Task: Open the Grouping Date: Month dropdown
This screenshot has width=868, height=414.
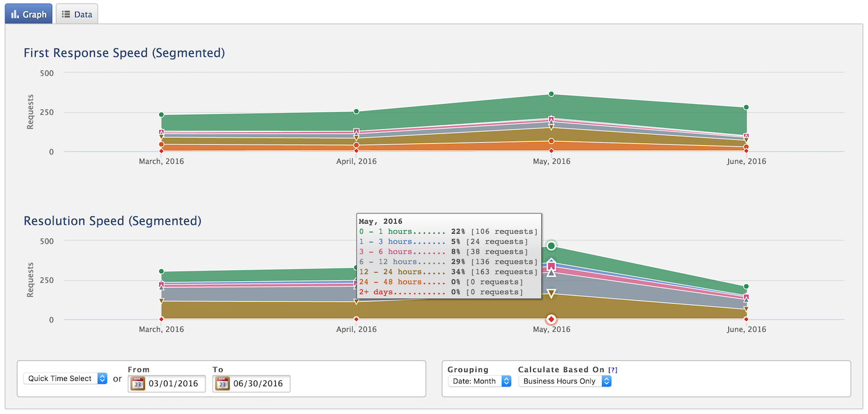Action: click(x=479, y=381)
